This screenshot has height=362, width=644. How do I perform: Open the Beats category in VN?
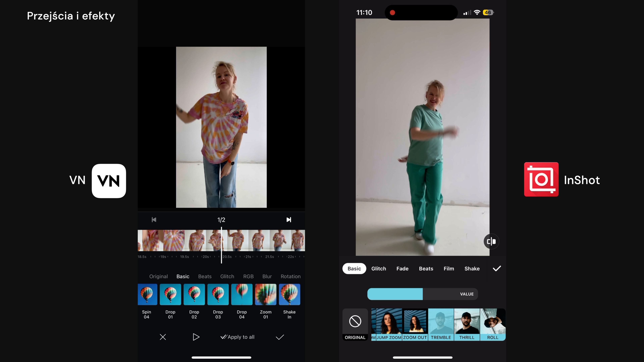pyautogui.click(x=205, y=276)
